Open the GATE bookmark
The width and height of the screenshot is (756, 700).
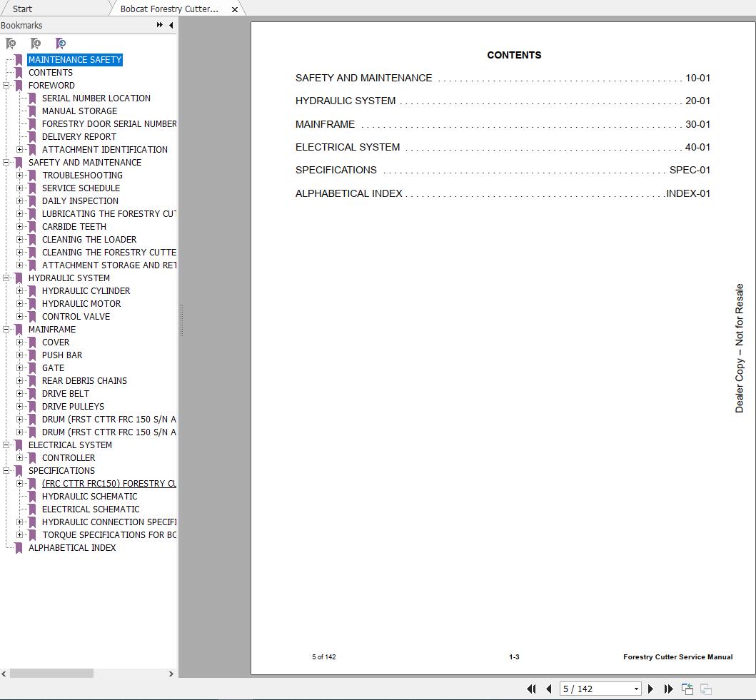53,368
